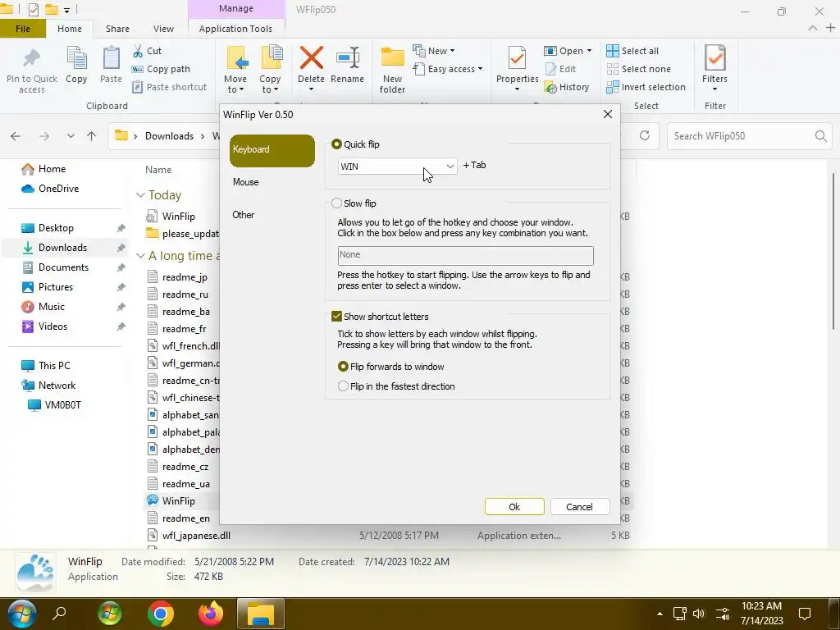
Task: Click the Cut scissors item
Action: coord(148,51)
